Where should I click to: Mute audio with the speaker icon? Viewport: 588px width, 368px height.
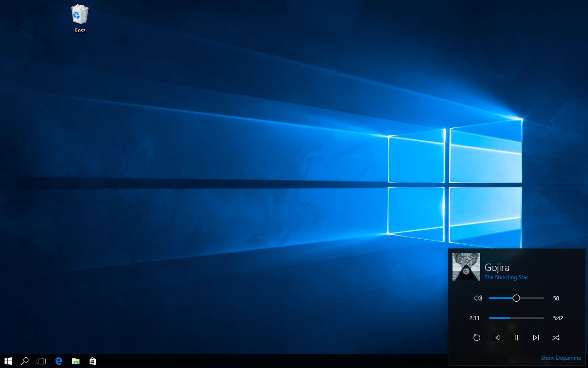(x=478, y=298)
